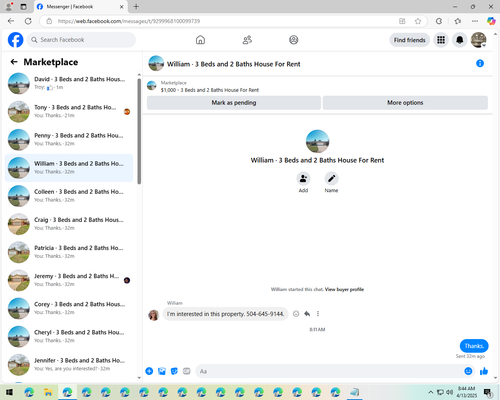Image resolution: width=500 pixels, height=400 pixels.
Task: Open more options for William's message
Action: [x=318, y=314]
